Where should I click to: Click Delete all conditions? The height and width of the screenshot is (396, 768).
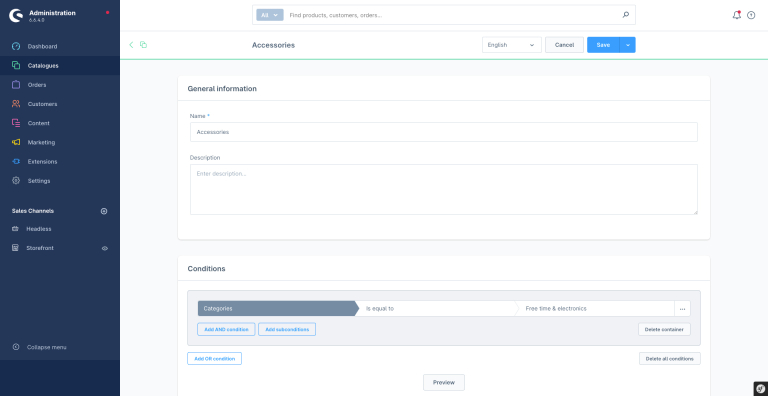[670, 359]
